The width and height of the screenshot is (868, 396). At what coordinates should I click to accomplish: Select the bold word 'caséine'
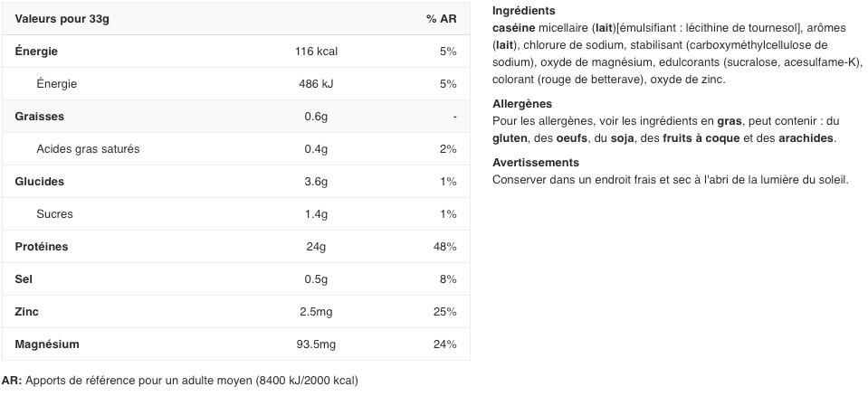point(513,27)
